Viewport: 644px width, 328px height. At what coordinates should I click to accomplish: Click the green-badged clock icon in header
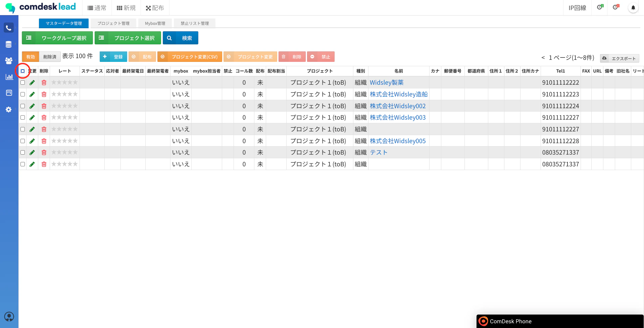tap(600, 7)
